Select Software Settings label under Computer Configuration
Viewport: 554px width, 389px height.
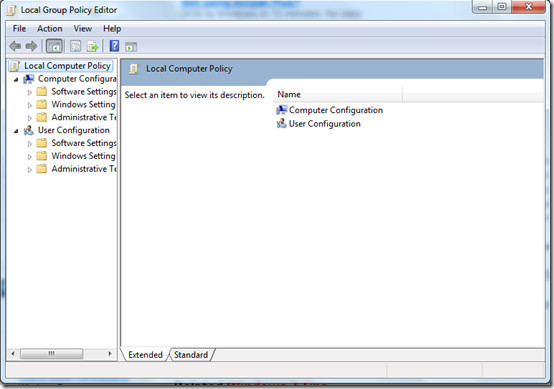tap(84, 92)
